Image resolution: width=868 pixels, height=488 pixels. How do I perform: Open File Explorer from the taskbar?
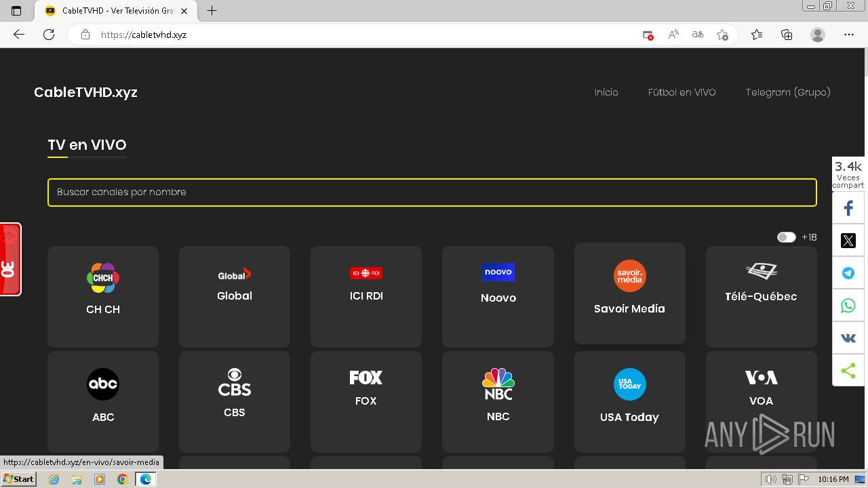tap(77, 479)
